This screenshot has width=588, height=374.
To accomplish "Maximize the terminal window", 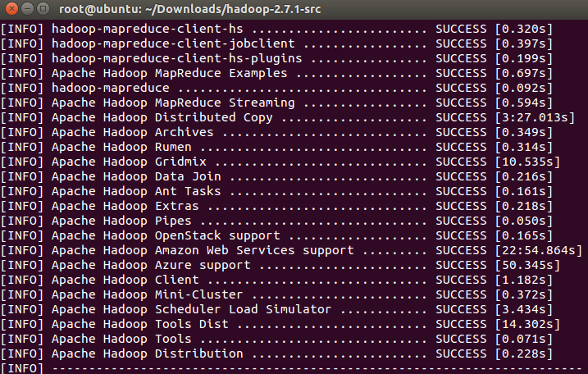I will click(43, 10).
